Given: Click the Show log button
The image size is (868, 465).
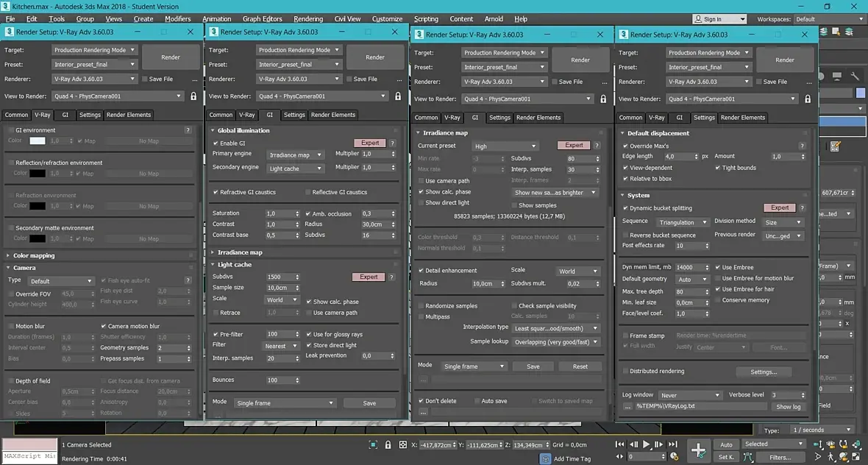Looking at the screenshot, I should tap(789, 407).
